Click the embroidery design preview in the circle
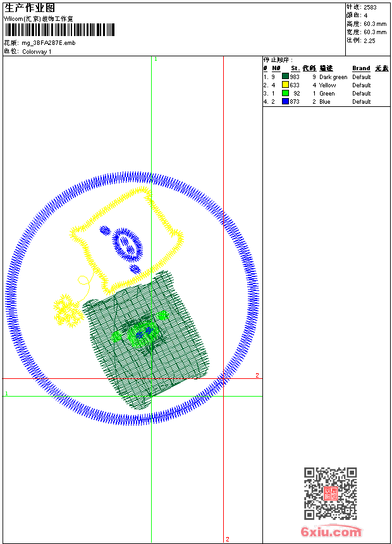The image size is (392, 544). coord(132,299)
